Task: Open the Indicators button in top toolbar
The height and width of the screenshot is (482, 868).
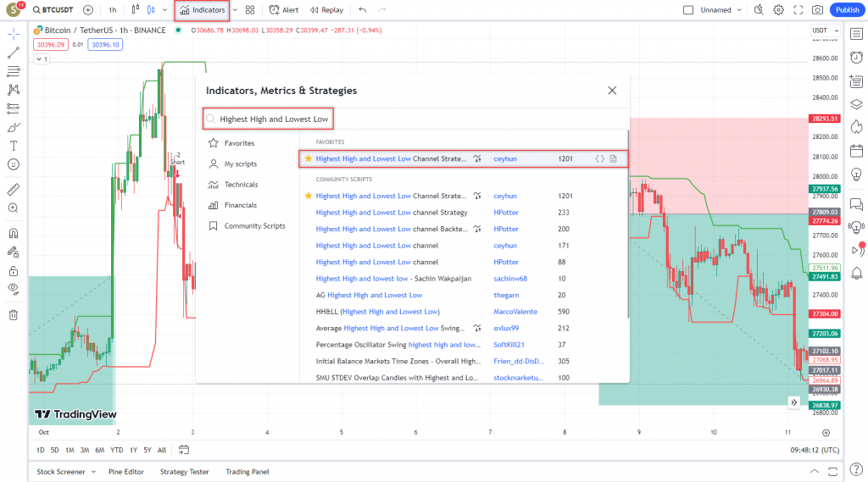Action: [202, 10]
